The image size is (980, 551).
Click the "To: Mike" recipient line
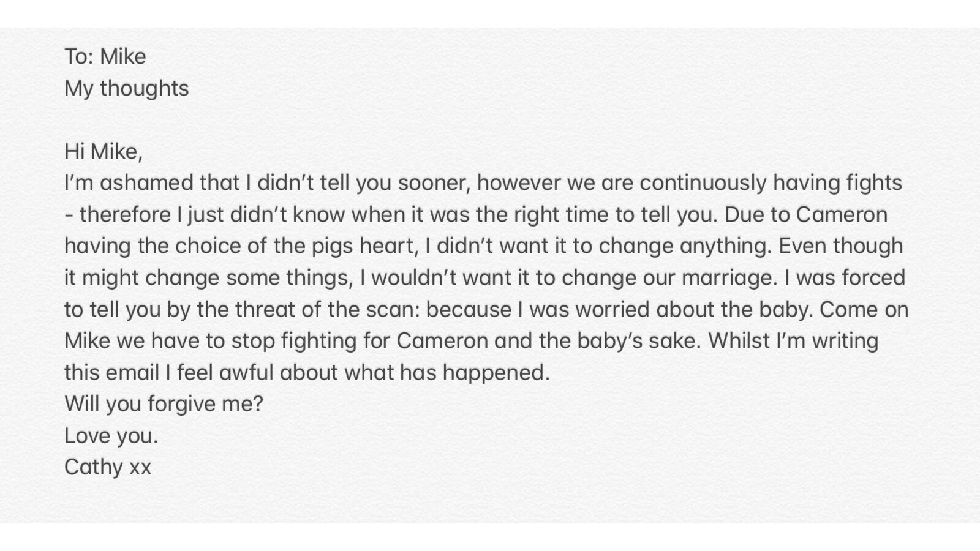(x=105, y=57)
